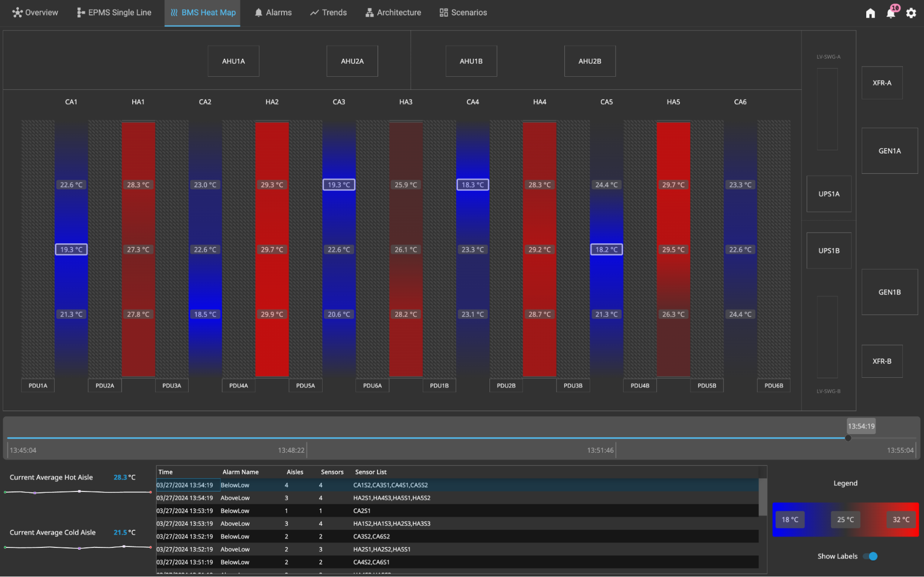This screenshot has height=577, width=924.
Task: Click the 27.3 °C sensor in HA1
Action: [138, 250]
